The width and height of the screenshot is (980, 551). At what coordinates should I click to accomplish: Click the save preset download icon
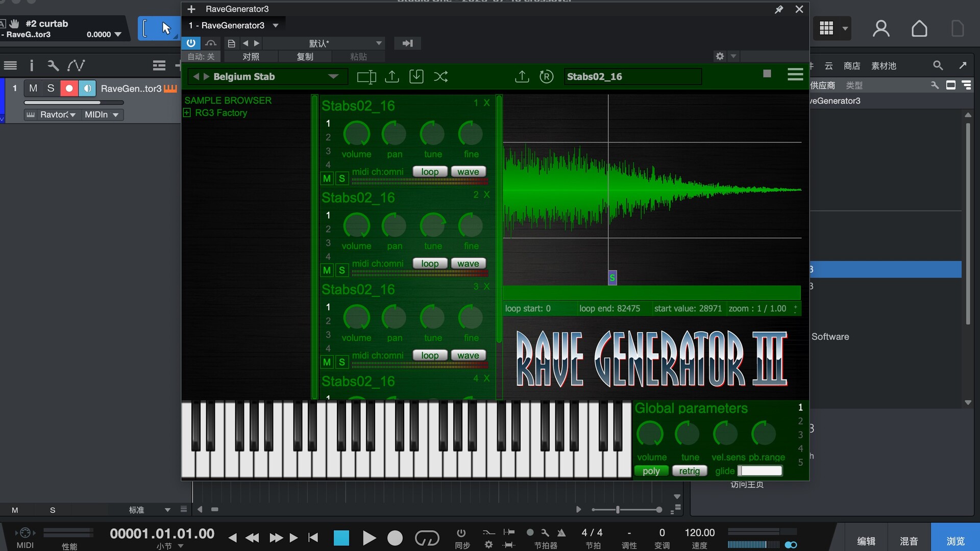coord(416,77)
